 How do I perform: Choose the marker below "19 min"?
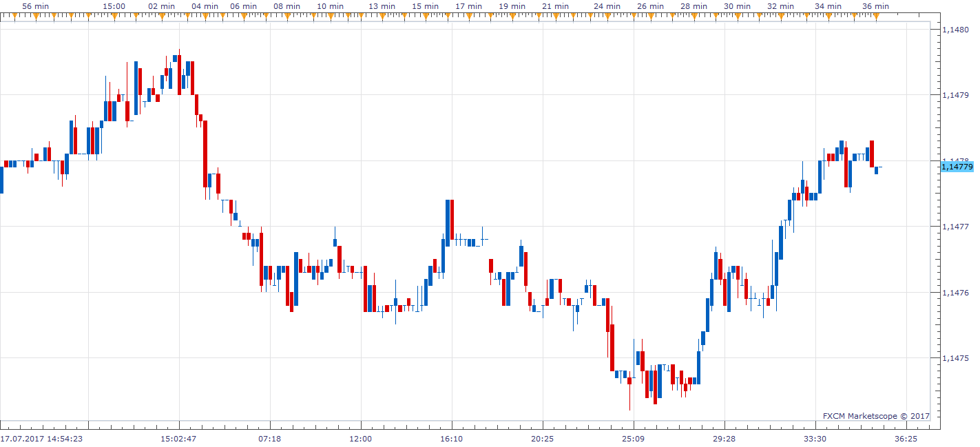point(512,15)
